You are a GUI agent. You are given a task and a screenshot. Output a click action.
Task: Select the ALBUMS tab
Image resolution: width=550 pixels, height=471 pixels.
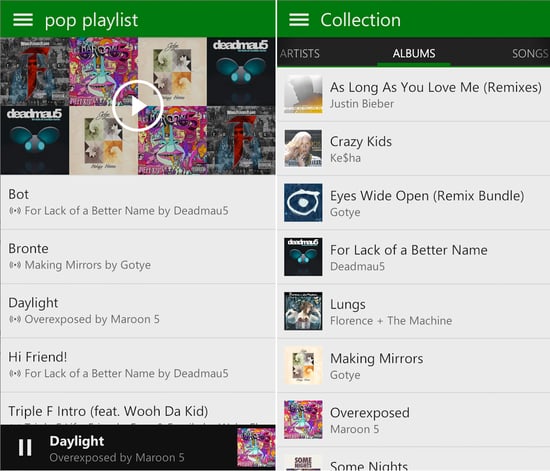pos(414,54)
